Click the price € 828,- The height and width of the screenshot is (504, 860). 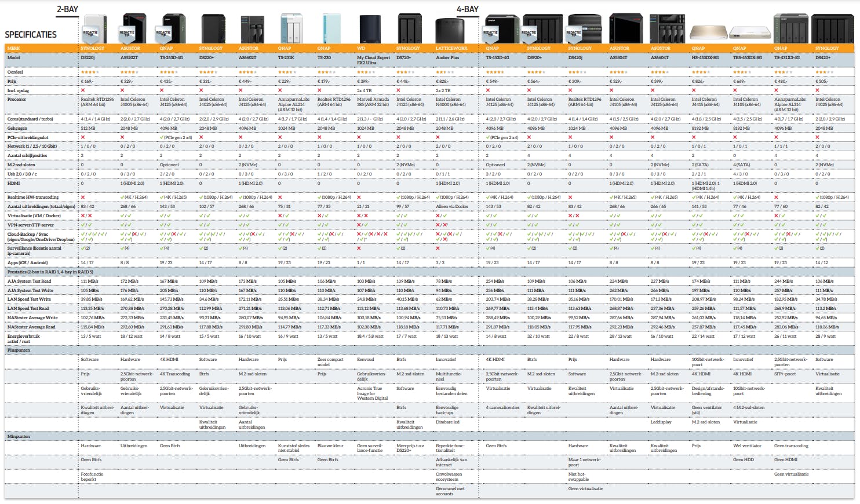point(442,81)
